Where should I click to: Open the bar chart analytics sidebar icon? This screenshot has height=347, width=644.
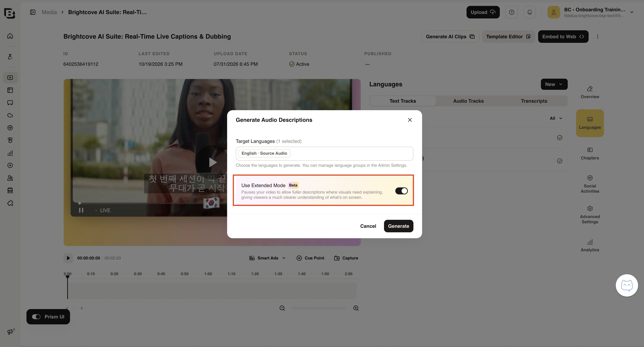10,153
